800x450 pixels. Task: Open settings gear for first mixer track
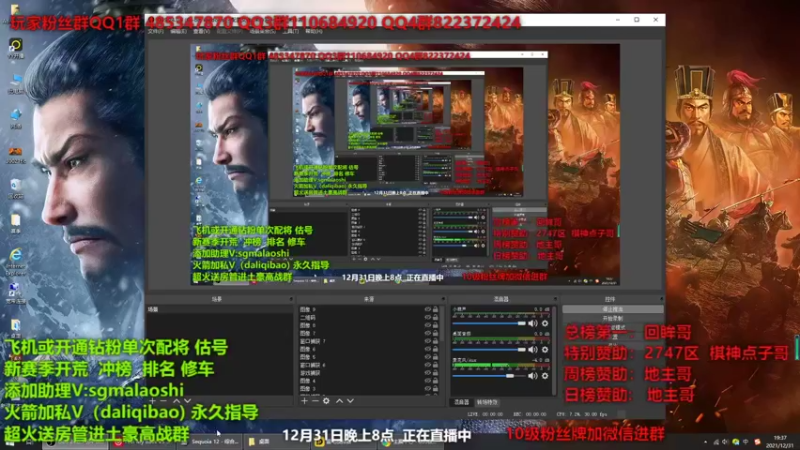tap(545, 323)
